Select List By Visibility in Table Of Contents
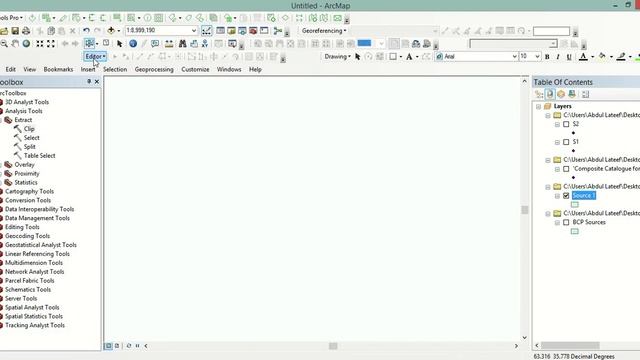Image resolution: width=640 pixels, height=360 pixels. (x=561, y=94)
